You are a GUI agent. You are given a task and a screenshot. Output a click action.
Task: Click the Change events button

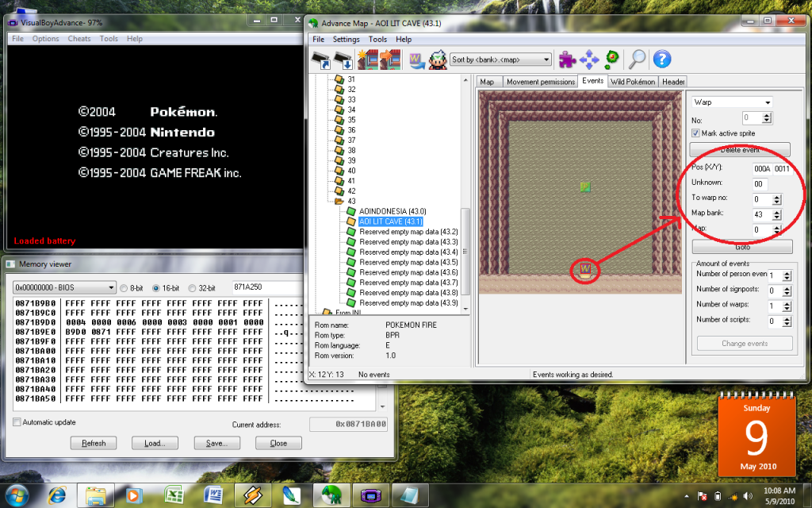[745, 343]
